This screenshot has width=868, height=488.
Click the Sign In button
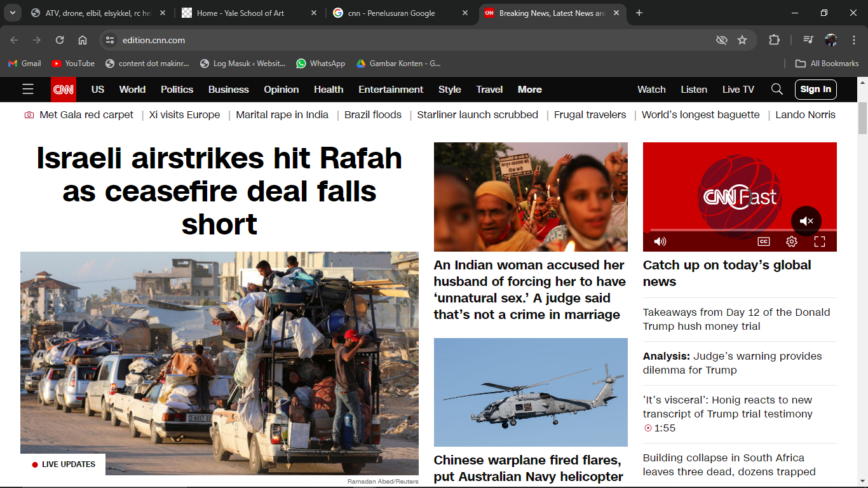(x=816, y=89)
